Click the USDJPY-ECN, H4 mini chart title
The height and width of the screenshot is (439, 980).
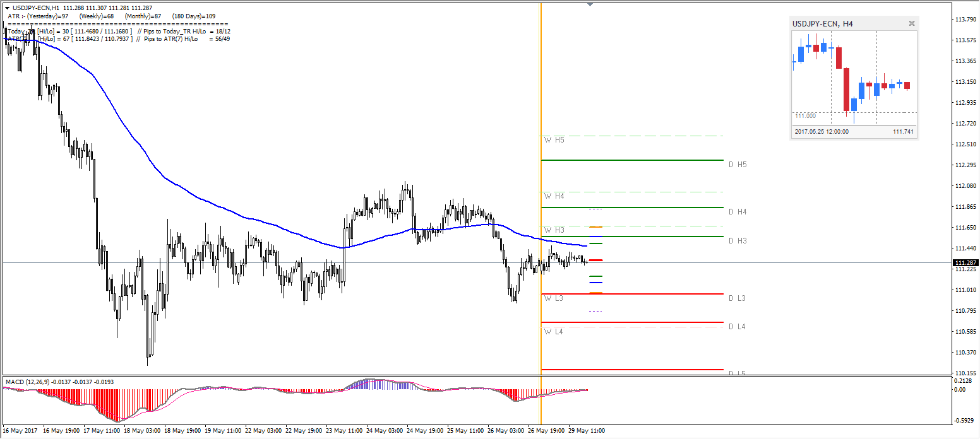pos(823,24)
